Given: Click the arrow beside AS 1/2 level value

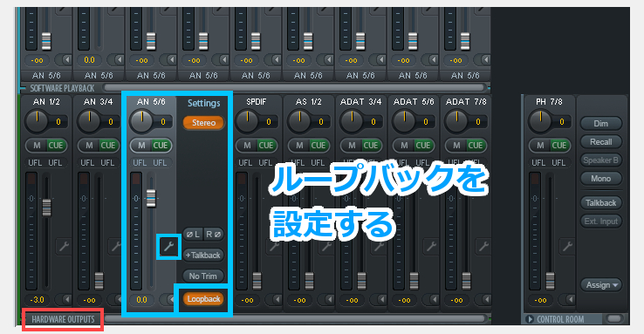Looking at the screenshot, I should coord(328,299).
